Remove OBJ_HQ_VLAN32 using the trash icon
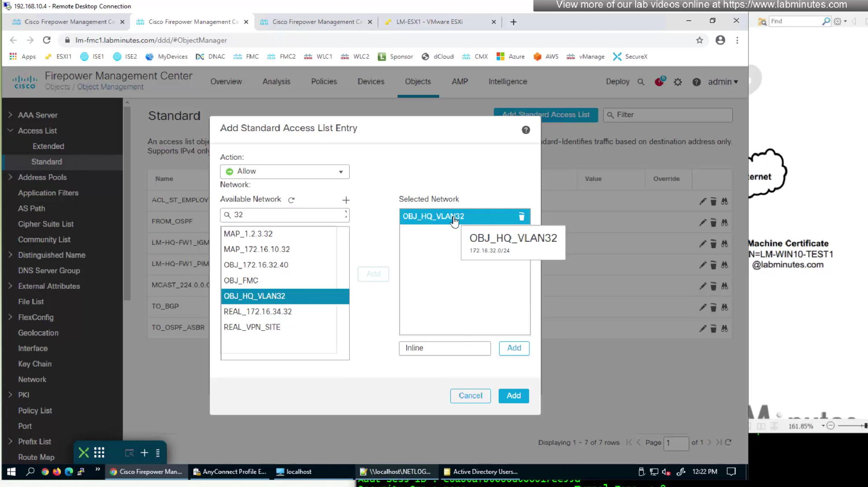Screen dimensions: 868x487 (521, 217)
